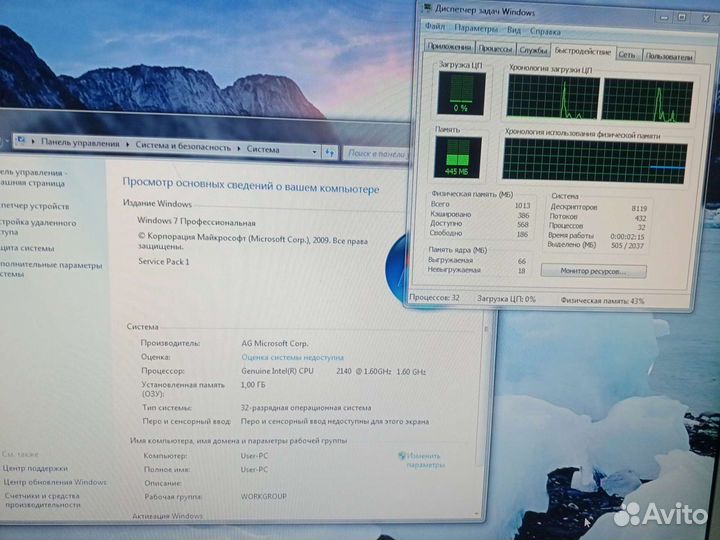This screenshot has height=540, width=720.
Task: Click Процессов: 32 in status bar
Action: [434, 298]
